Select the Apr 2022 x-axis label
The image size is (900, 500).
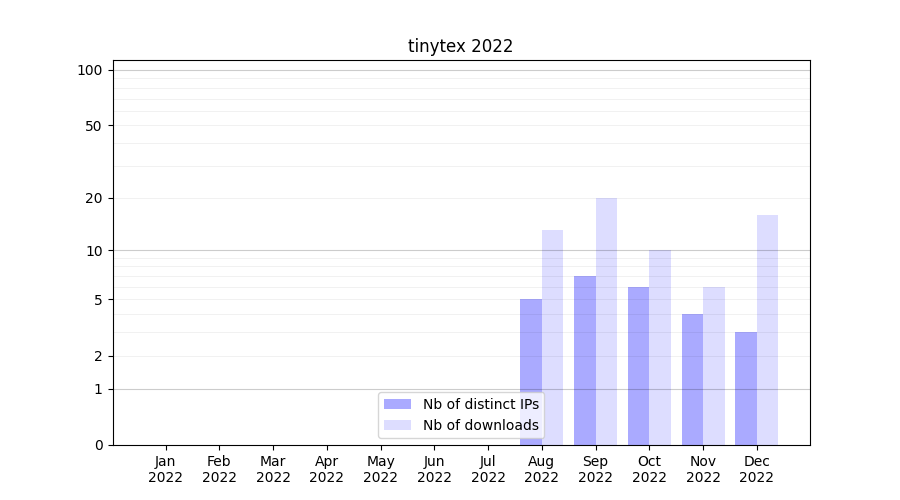pyautogui.click(x=327, y=469)
